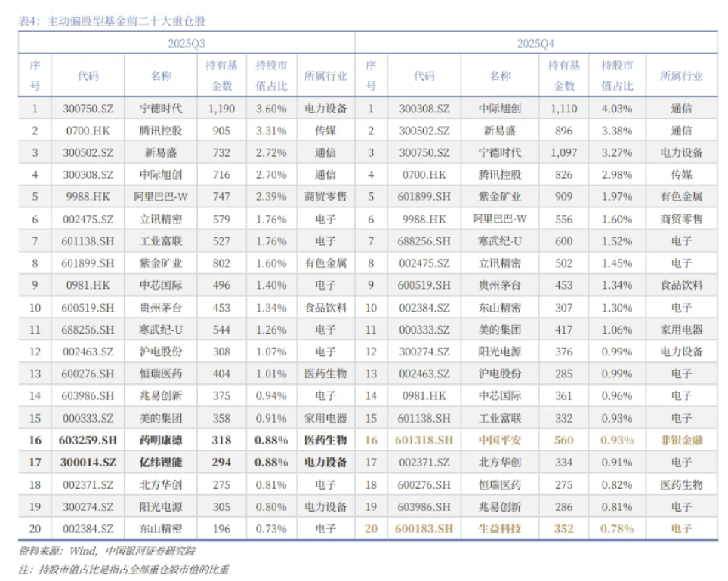728x581 pixels.
Task: Click stock code 600183.SH
Action: point(424,529)
